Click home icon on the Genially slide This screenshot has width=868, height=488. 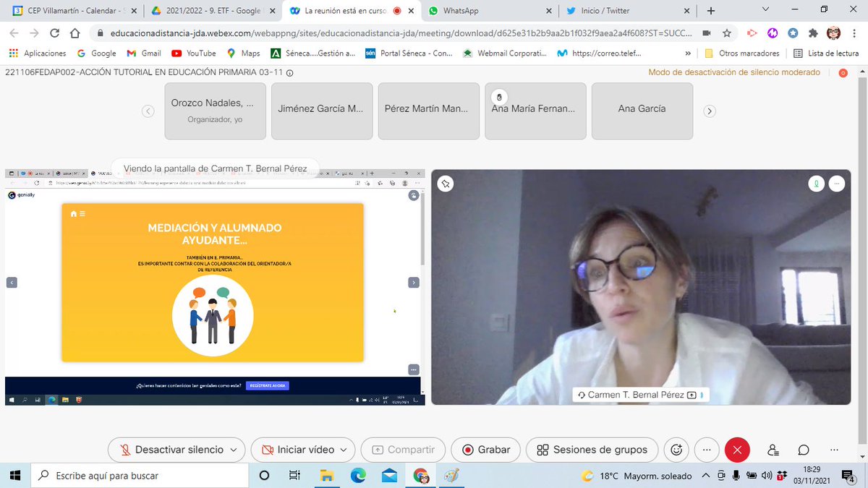74,214
